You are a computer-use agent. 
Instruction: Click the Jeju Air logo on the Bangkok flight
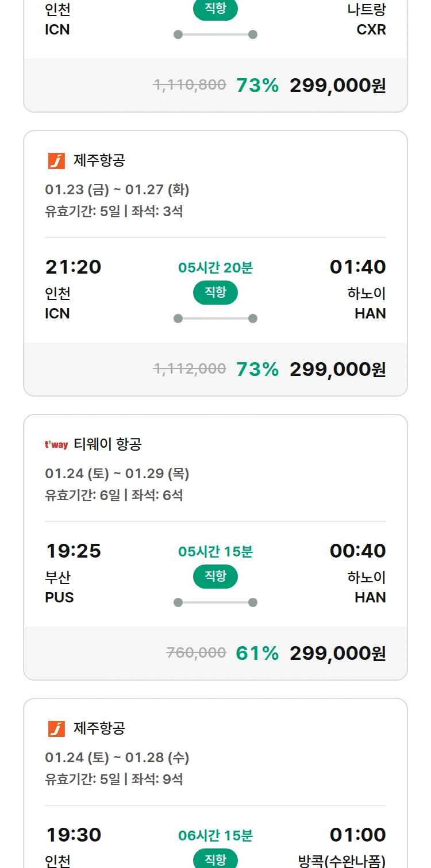[x=56, y=728]
